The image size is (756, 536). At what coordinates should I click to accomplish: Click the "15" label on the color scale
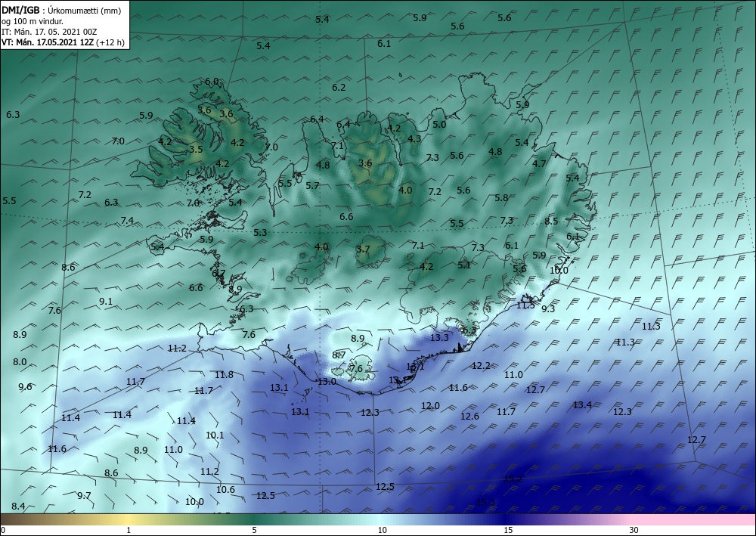[508, 530]
